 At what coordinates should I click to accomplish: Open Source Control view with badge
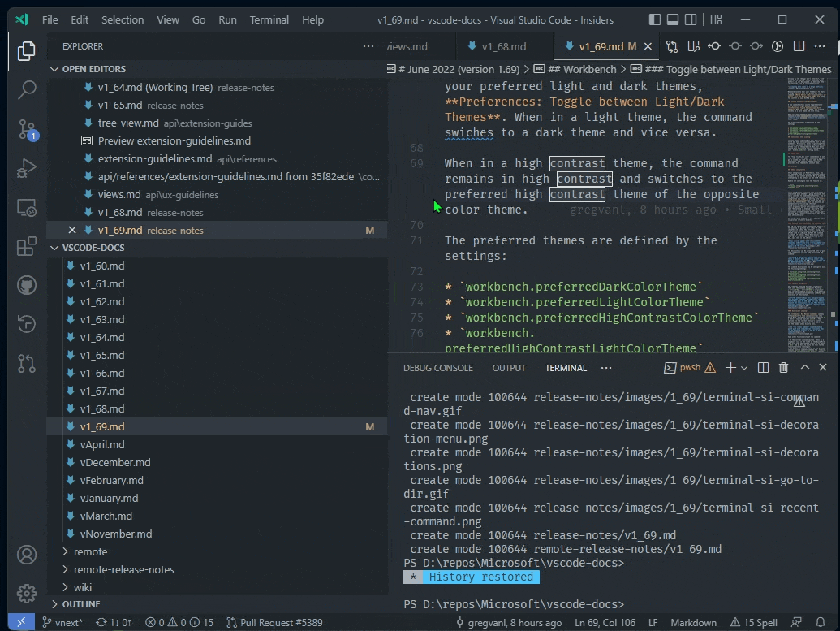click(x=26, y=129)
